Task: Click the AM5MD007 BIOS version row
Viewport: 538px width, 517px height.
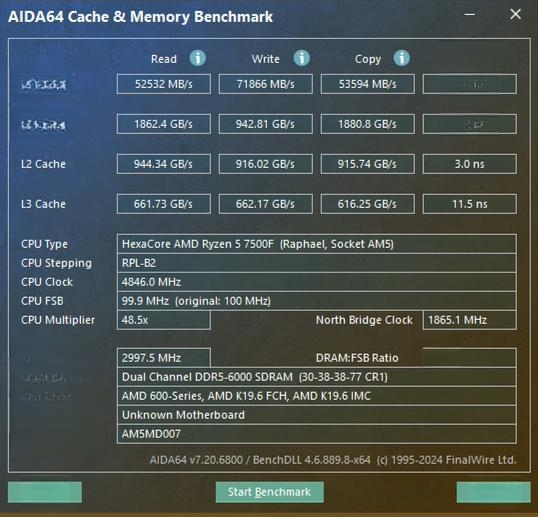Action: pyautogui.click(x=317, y=434)
